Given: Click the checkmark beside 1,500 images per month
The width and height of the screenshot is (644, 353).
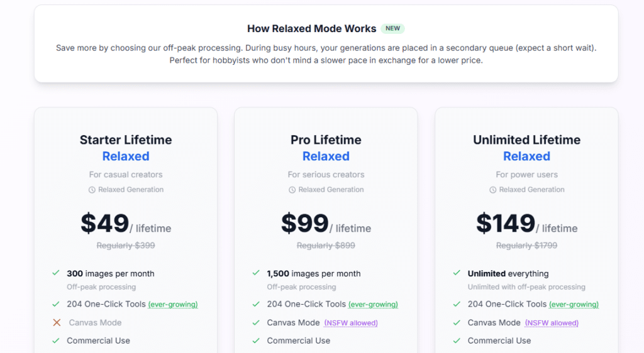Looking at the screenshot, I should click(x=256, y=273).
